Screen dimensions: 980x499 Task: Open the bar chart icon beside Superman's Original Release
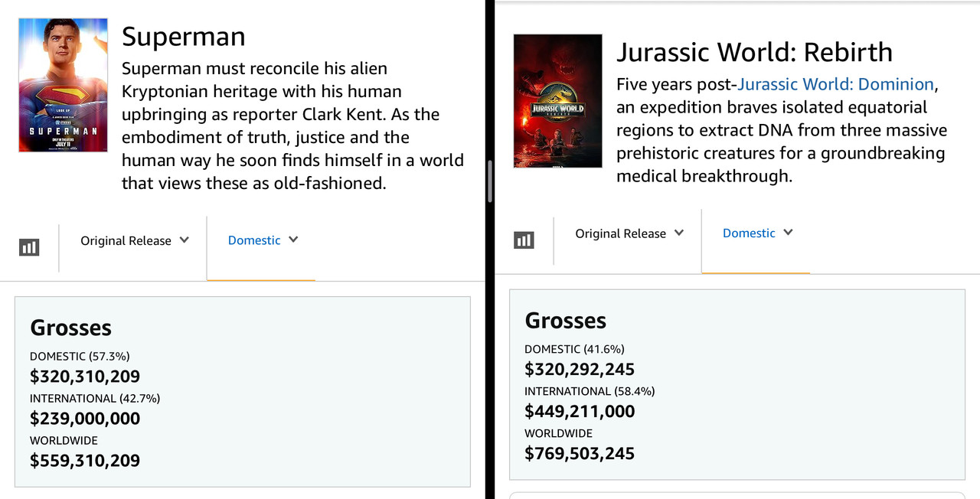coord(29,247)
